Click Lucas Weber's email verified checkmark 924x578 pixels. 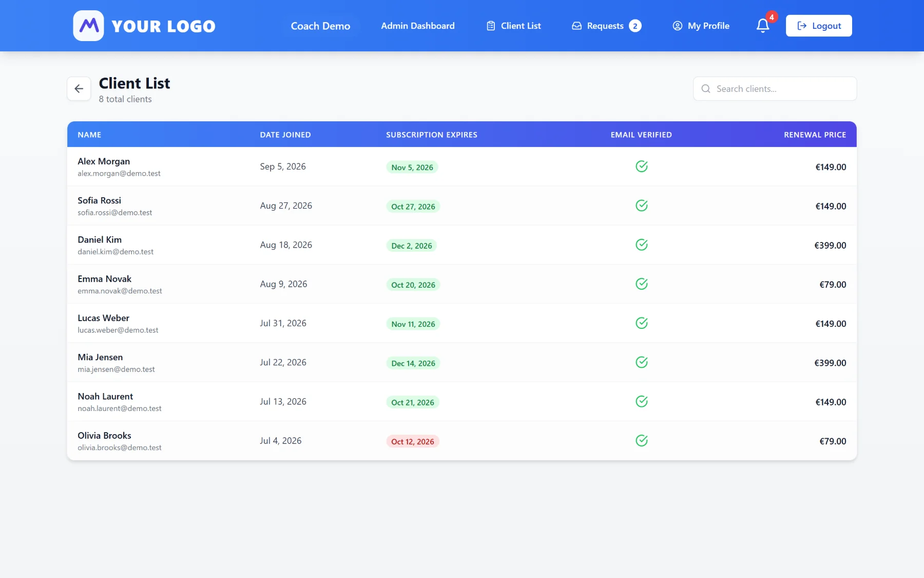coord(642,323)
